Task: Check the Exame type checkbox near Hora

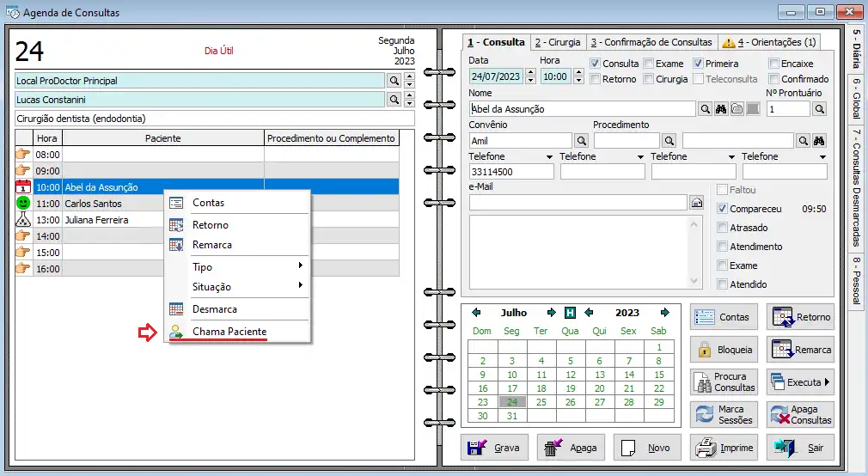Action: (x=649, y=64)
